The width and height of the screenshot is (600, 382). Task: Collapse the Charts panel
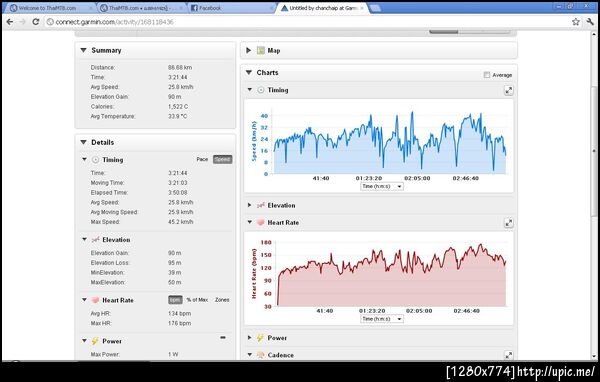tap(249, 72)
